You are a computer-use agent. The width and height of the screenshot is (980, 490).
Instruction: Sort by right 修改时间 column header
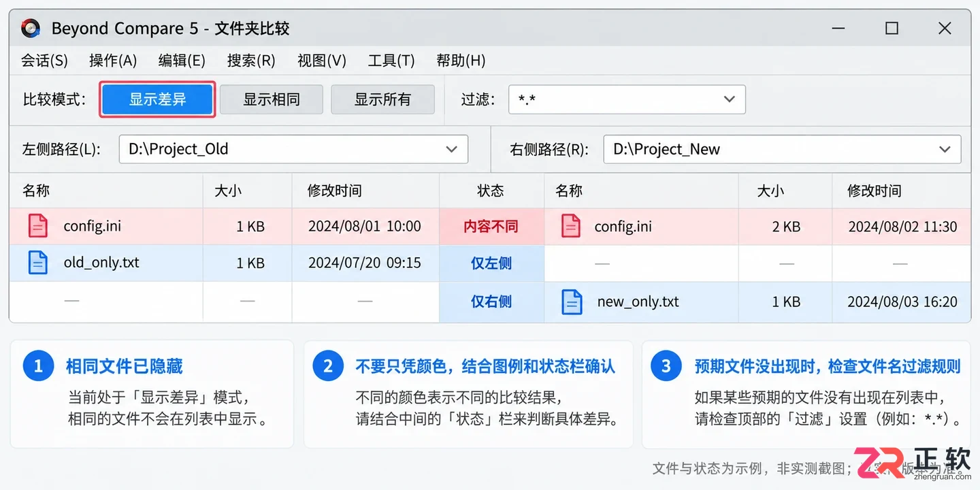[x=875, y=191]
